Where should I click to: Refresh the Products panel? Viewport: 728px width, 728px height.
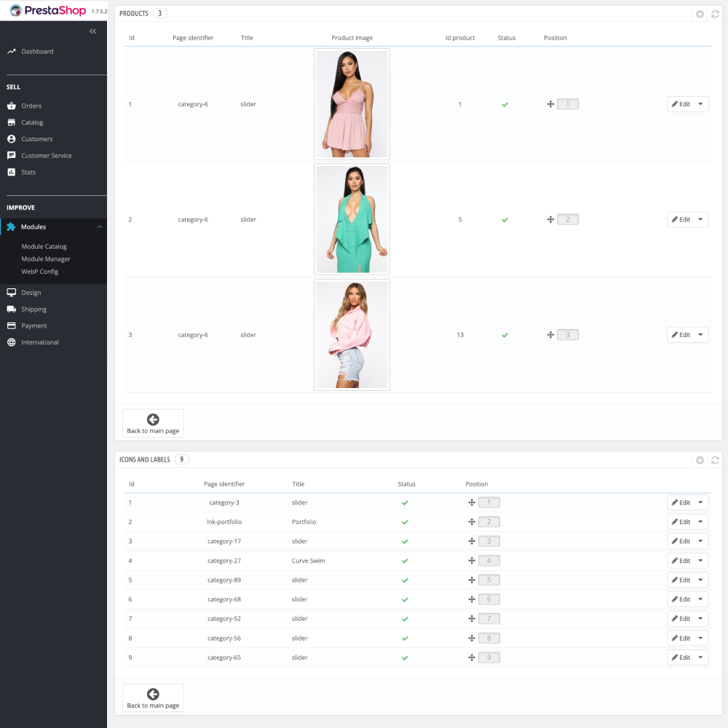coord(715,13)
